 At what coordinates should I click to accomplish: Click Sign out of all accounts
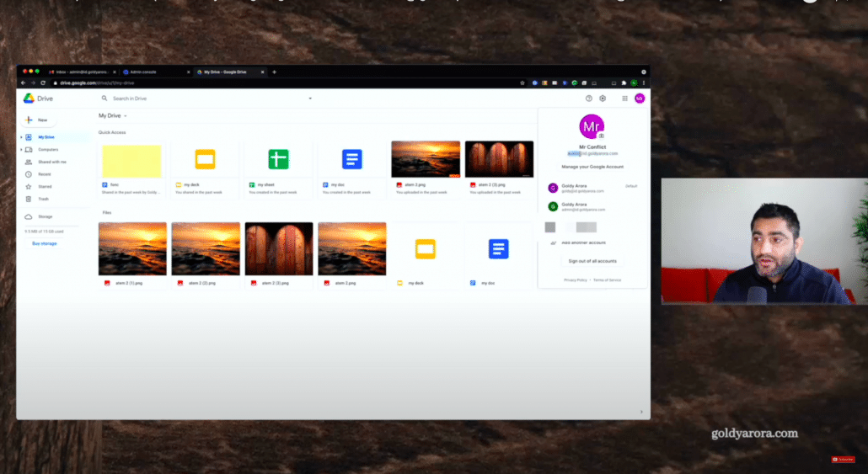[x=592, y=261]
